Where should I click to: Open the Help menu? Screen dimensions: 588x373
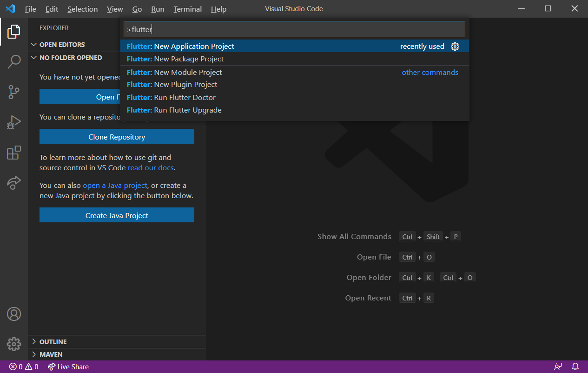[x=218, y=9]
